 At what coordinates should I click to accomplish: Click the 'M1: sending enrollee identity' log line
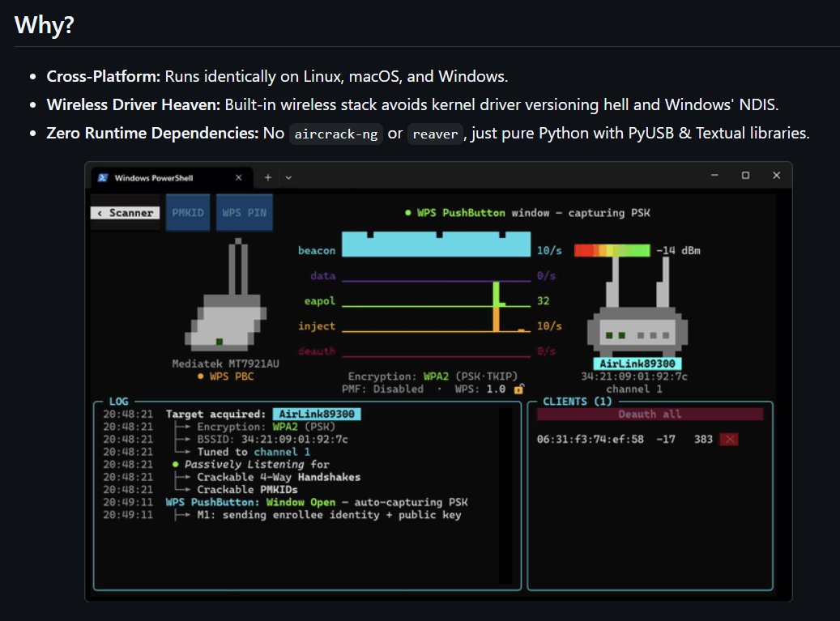click(x=329, y=515)
